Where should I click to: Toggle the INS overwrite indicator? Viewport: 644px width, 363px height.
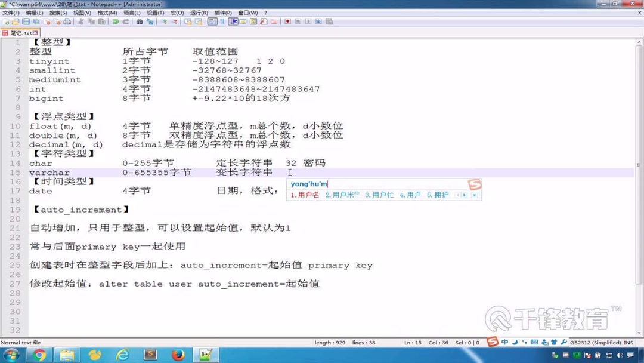(629, 343)
